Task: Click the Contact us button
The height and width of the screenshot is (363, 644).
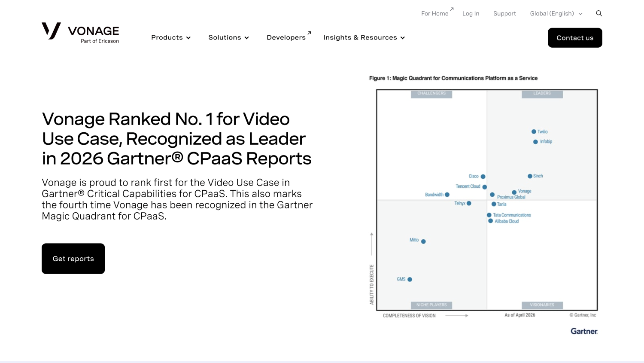Action: 575,38
